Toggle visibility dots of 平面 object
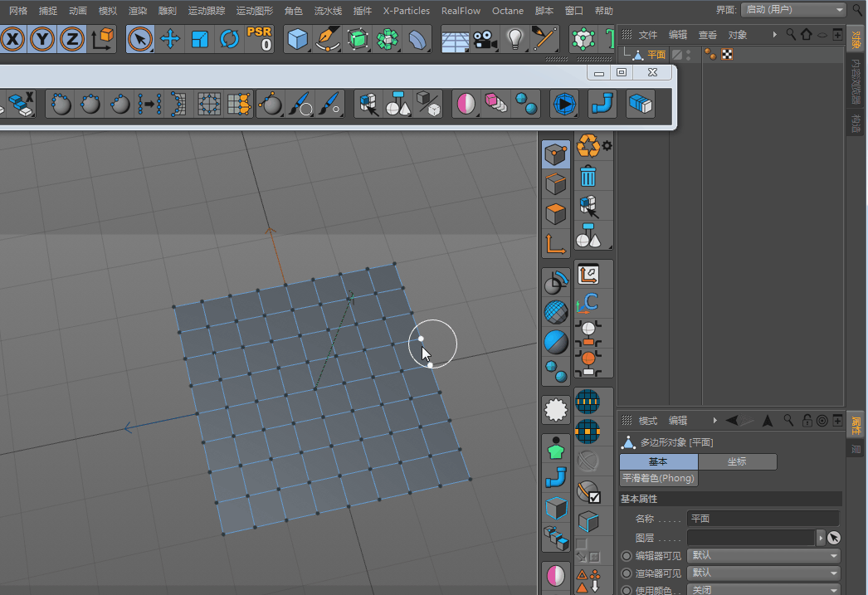 click(688, 54)
